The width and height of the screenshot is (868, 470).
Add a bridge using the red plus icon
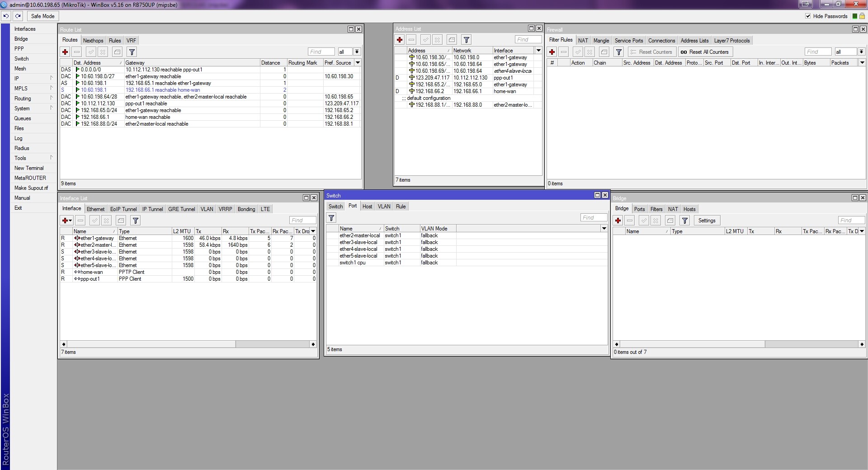point(618,221)
